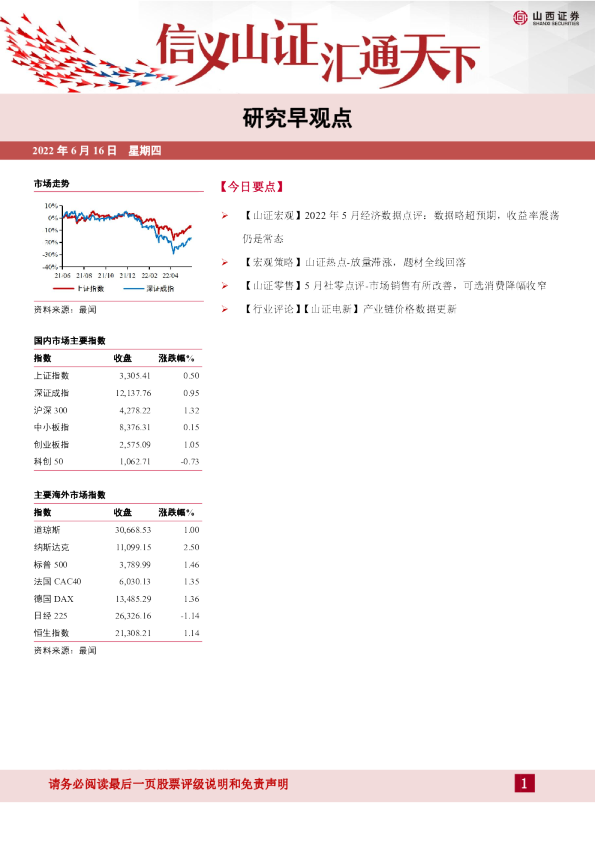Open the 宏观策略 山证热点 headline

click(354, 263)
